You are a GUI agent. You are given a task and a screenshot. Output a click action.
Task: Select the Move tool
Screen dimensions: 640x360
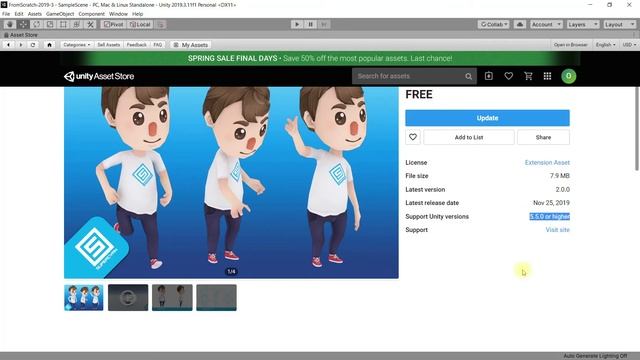[23, 24]
